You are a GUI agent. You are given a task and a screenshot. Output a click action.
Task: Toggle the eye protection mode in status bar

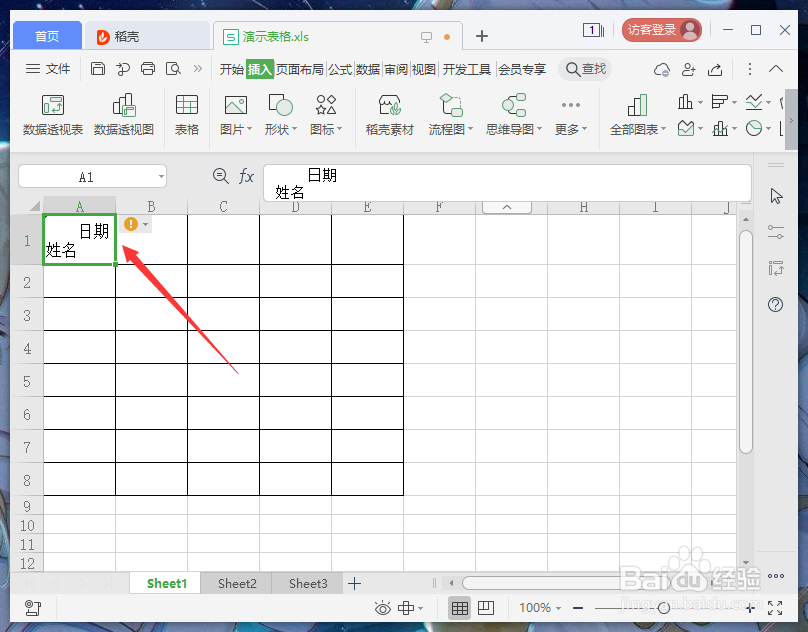click(x=383, y=607)
